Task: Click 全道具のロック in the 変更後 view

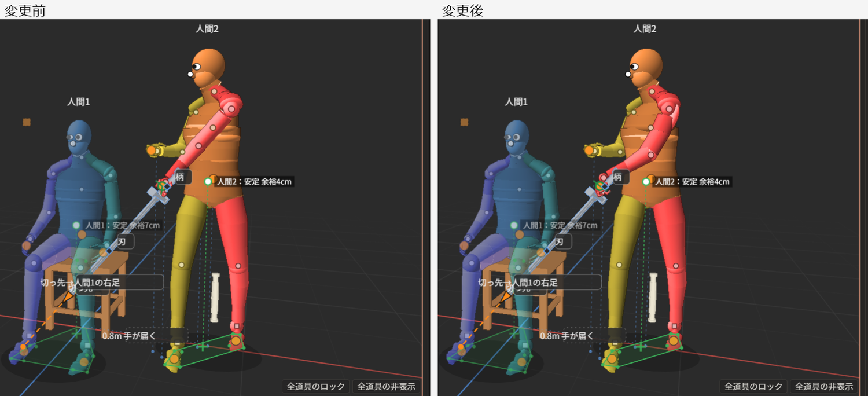Action: click(x=753, y=387)
